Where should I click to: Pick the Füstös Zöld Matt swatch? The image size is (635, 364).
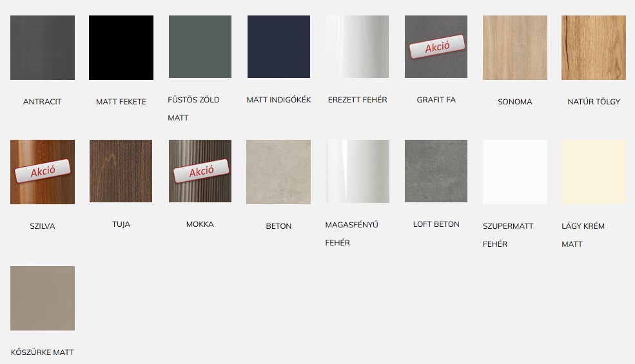coord(200,46)
